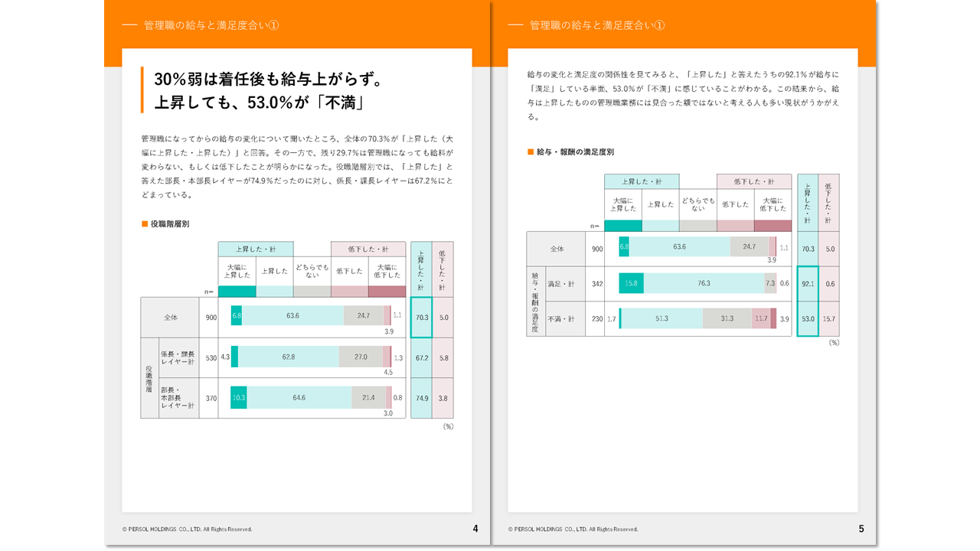Click the page number 4 in footer
Screen dimensions: 980x551
coord(475,529)
